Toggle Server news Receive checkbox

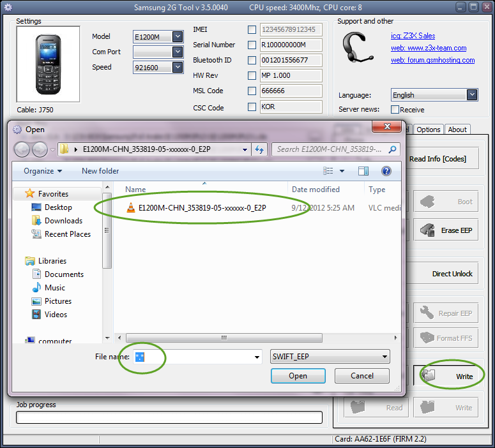click(x=395, y=110)
